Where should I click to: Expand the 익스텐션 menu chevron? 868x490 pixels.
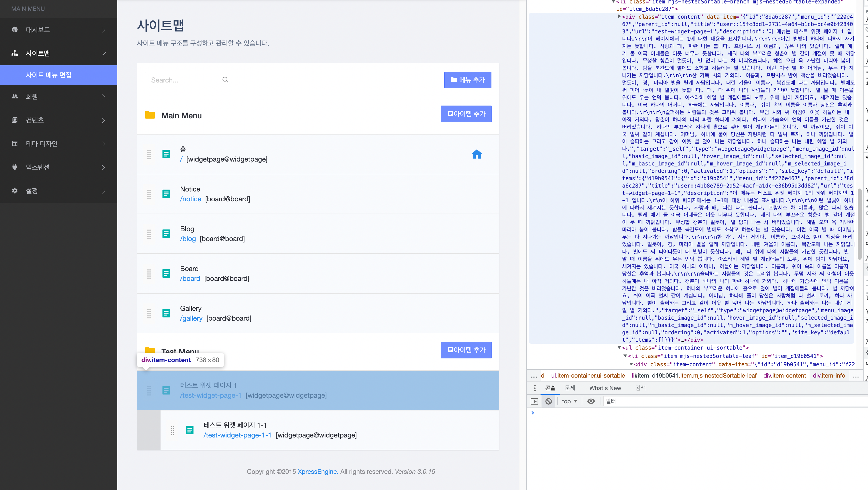pos(103,167)
